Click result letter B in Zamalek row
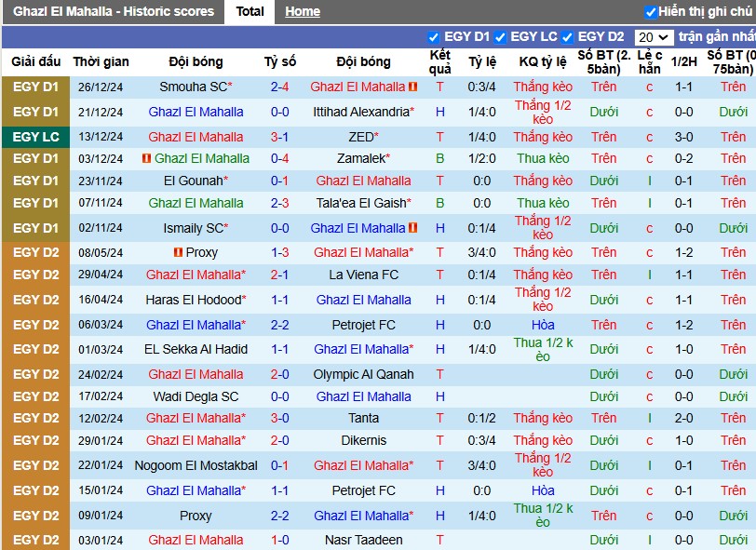The height and width of the screenshot is (550, 756). pyautogui.click(x=439, y=158)
